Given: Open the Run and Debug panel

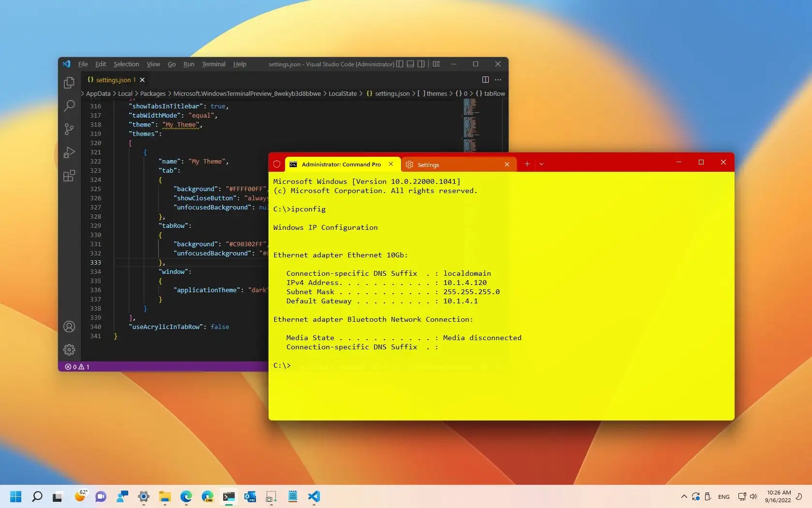Looking at the screenshot, I should pos(69,153).
